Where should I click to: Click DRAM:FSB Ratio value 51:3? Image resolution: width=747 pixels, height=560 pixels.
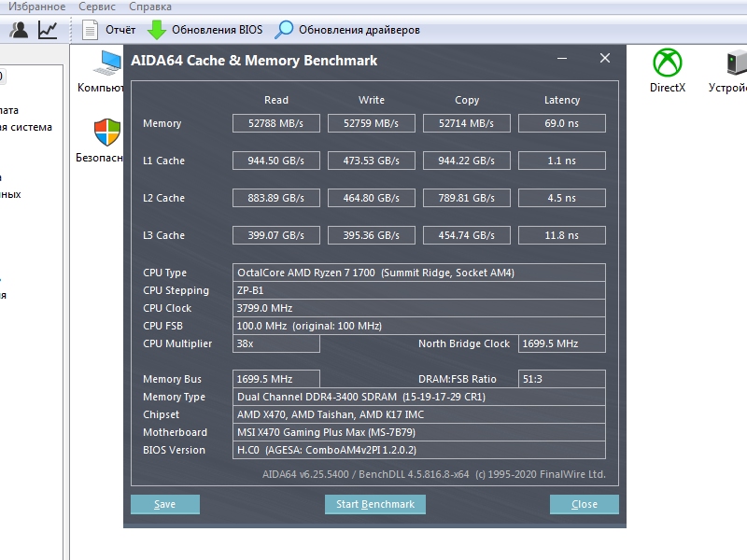pos(562,379)
